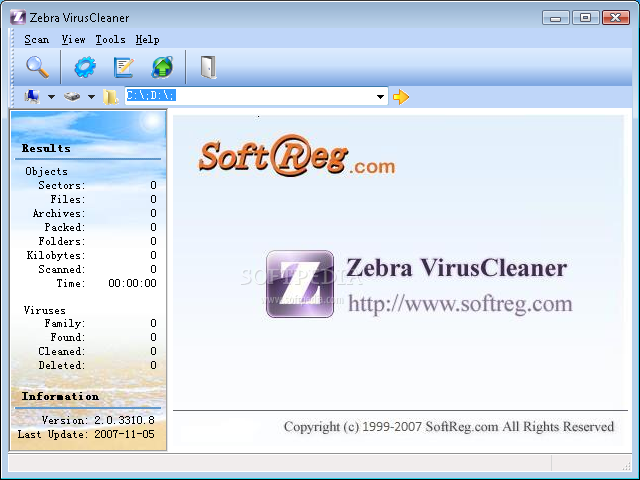Image resolution: width=640 pixels, height=480 pixels.
Task: Expand the computer icon dropdown arrow
Action: (51, 97)
